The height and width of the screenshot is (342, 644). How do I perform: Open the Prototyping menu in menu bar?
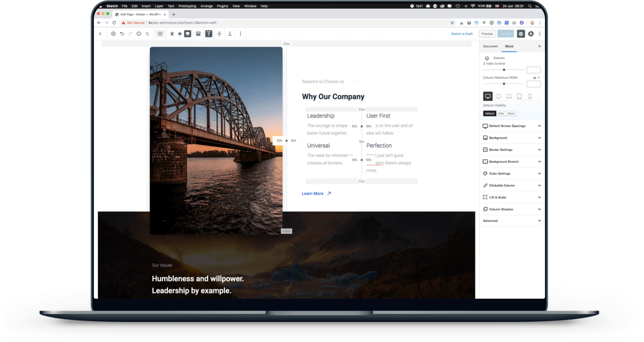[187, 6]
